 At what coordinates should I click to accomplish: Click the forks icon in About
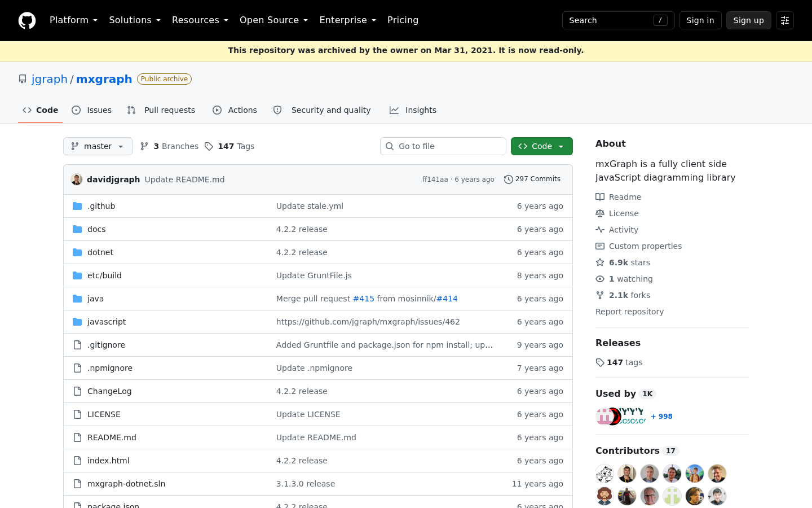pos(600,295)
